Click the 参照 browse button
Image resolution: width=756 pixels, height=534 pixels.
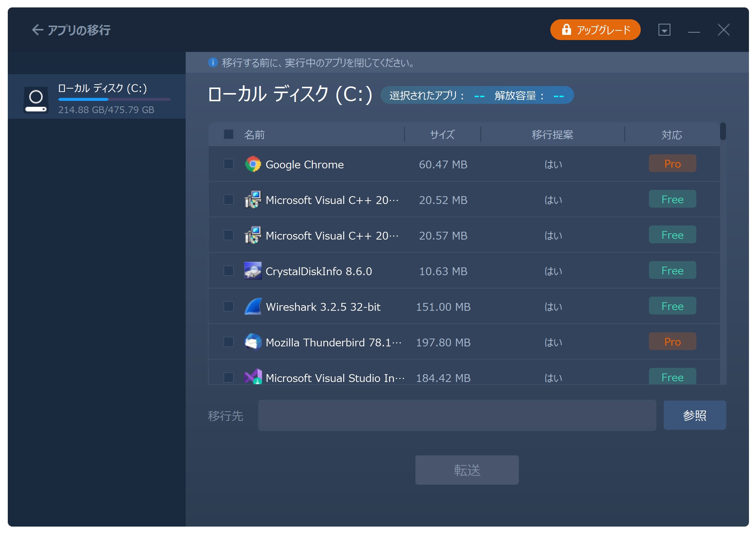pyautogui.click(x=695, y=415)
